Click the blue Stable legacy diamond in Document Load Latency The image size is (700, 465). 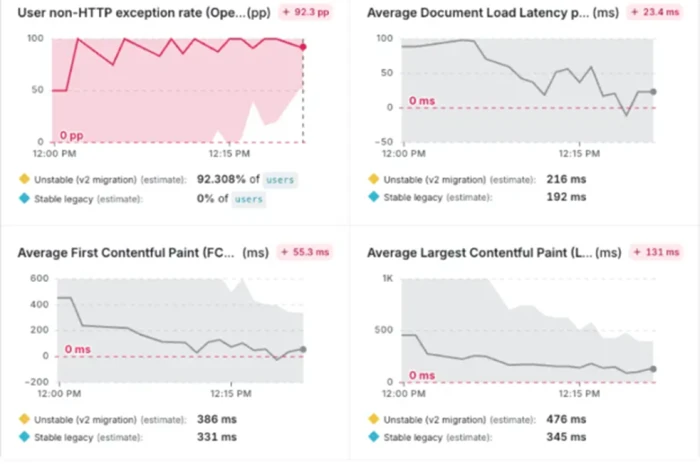pos(374,196)
